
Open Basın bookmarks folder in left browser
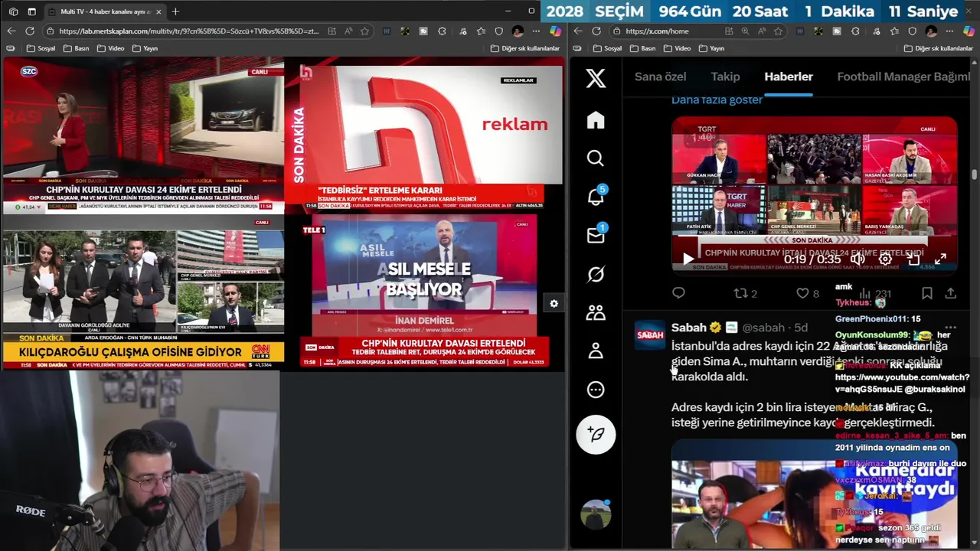coord(77,48)
